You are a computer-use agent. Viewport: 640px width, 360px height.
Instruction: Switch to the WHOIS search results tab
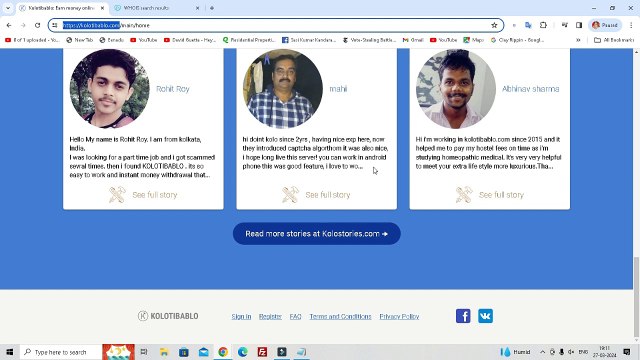(157, 8)
